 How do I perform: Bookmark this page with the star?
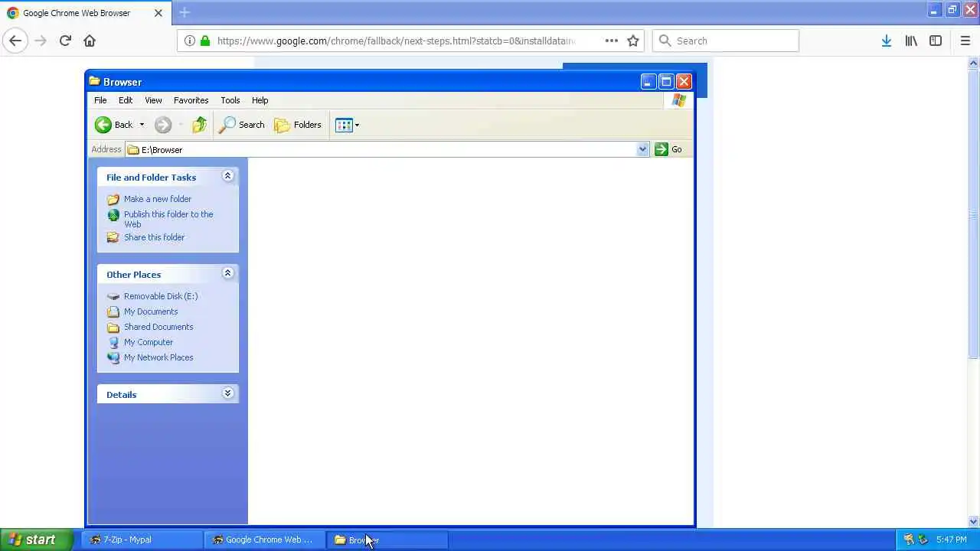[633, 41]
